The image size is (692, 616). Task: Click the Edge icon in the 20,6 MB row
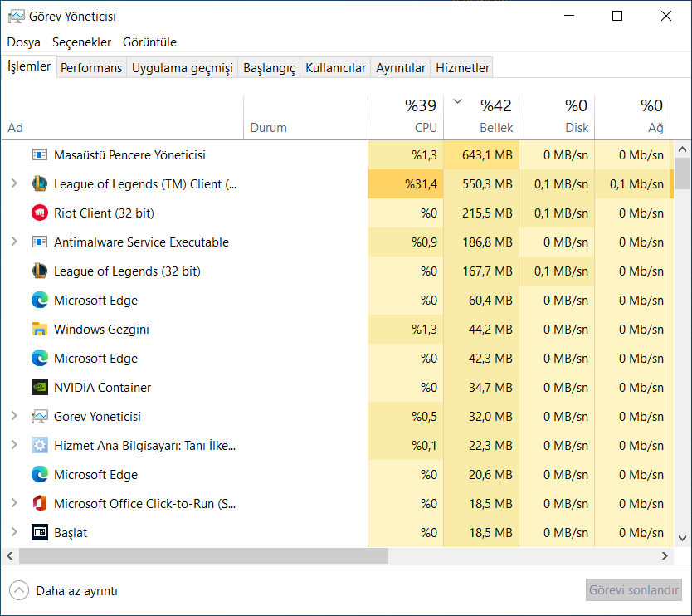click(x=40, y=474)
